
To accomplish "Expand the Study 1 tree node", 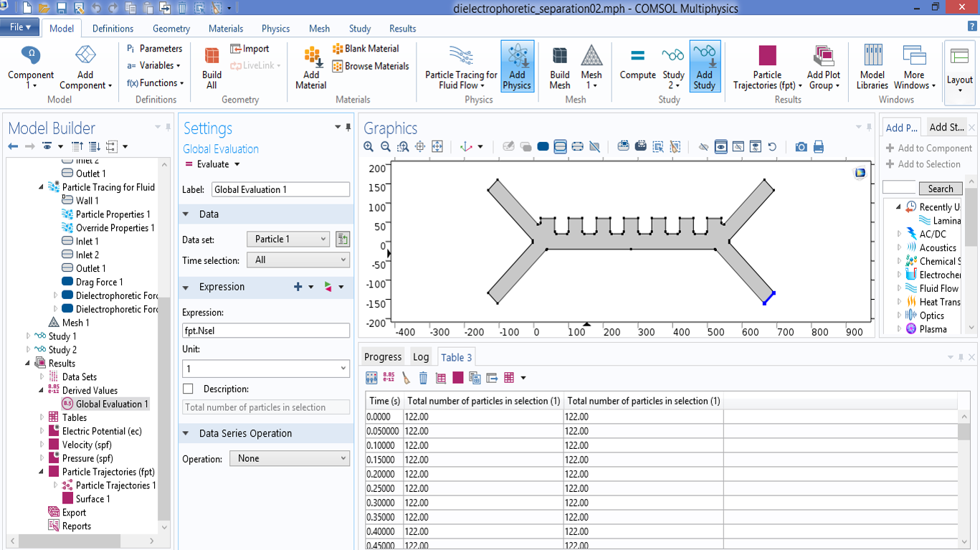I will 29,336.
